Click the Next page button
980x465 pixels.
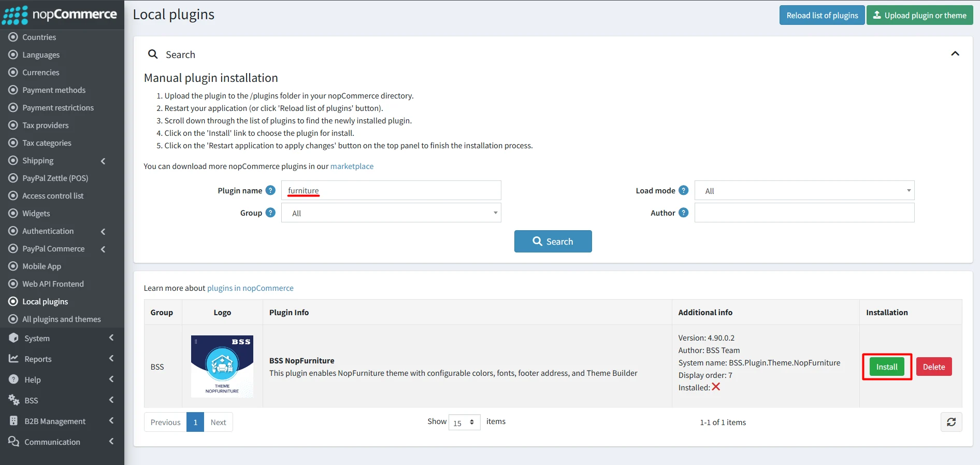click(x=218, y=422)
